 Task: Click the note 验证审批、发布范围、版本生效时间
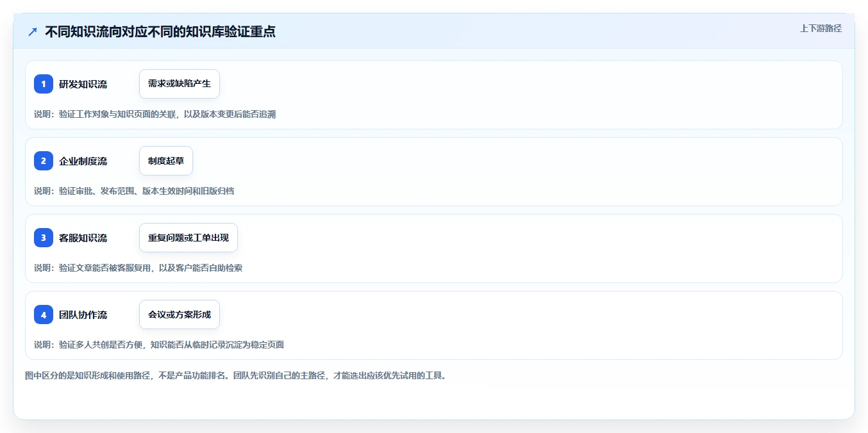(134, 191)
